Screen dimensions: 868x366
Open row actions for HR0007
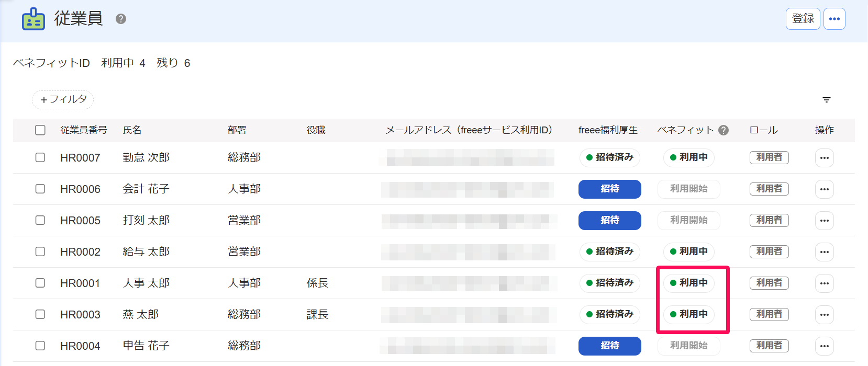tap(825, 157)
